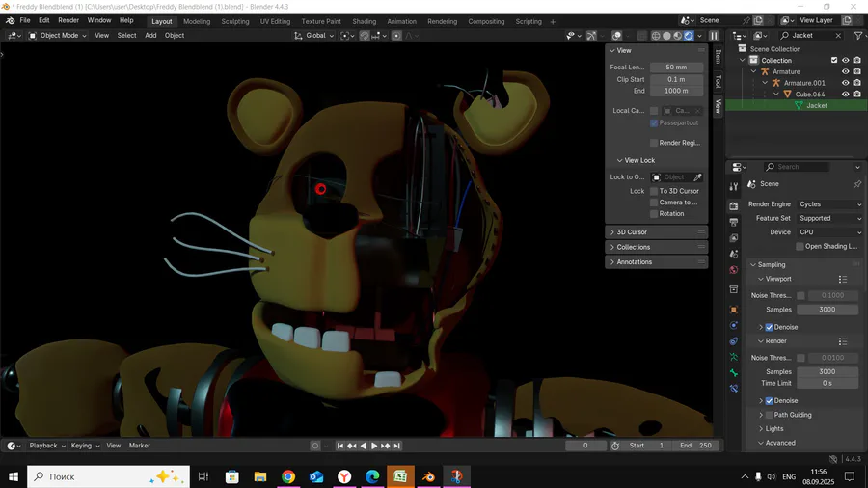The image size is (868, 488).
Task: Disable rendering for Armature camera icon
Action: click(x=857, y=71)
